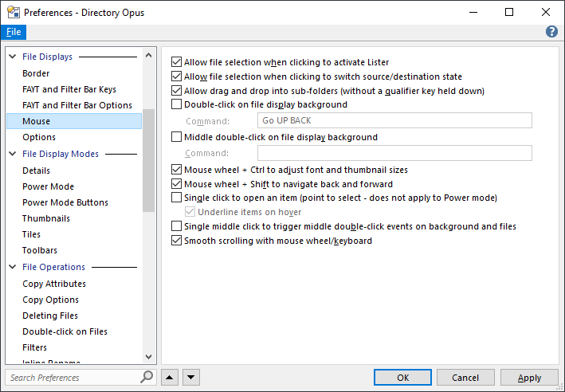Screen dimensions: 565x392
Task: Open Copy Options page
Action: tap(50, 300)
